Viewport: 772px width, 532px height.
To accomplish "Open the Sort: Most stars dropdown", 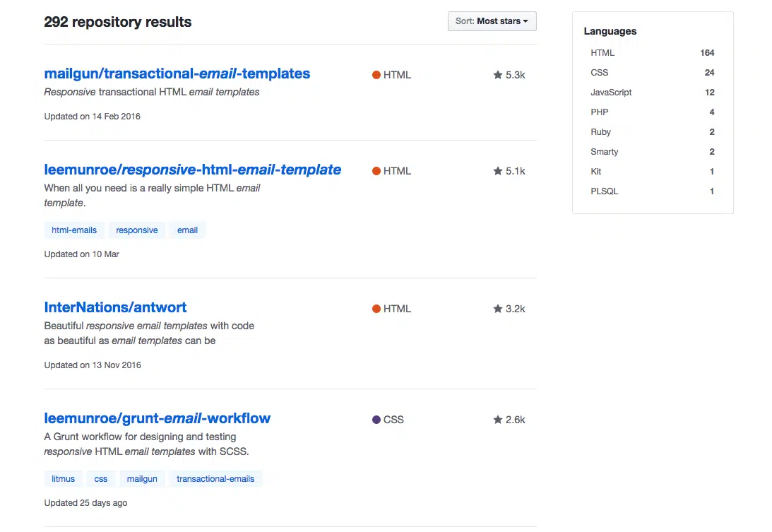I will [492, 21].
